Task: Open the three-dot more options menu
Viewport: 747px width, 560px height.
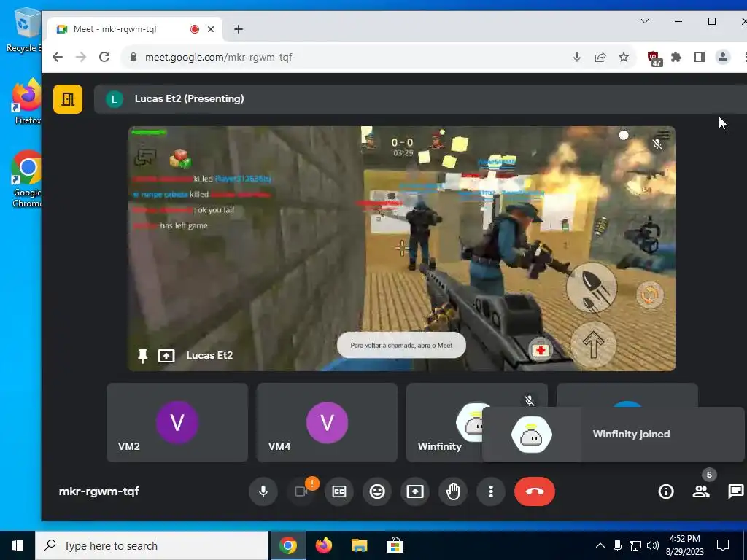Action: point(491,491)
